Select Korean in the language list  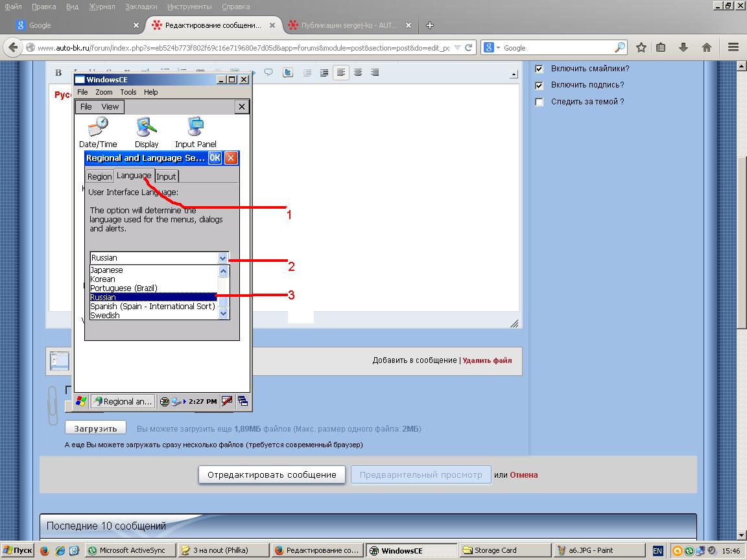tap(154, 279)
